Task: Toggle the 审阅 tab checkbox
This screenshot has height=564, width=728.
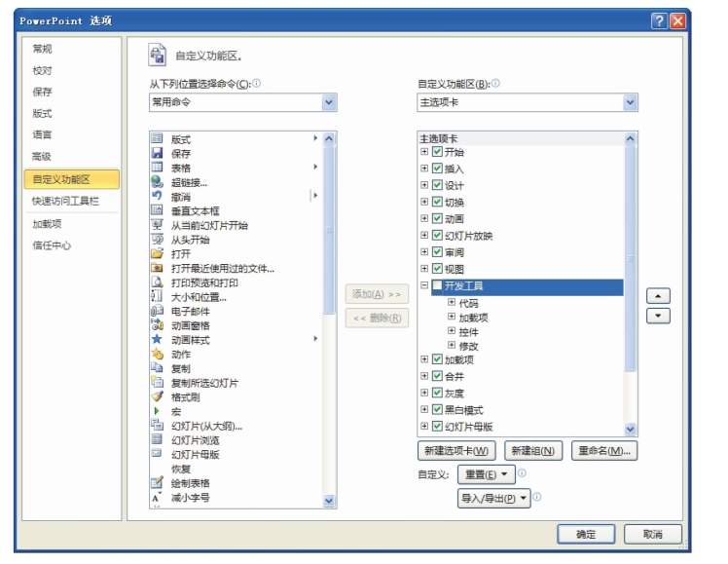Action: point(437,251)
